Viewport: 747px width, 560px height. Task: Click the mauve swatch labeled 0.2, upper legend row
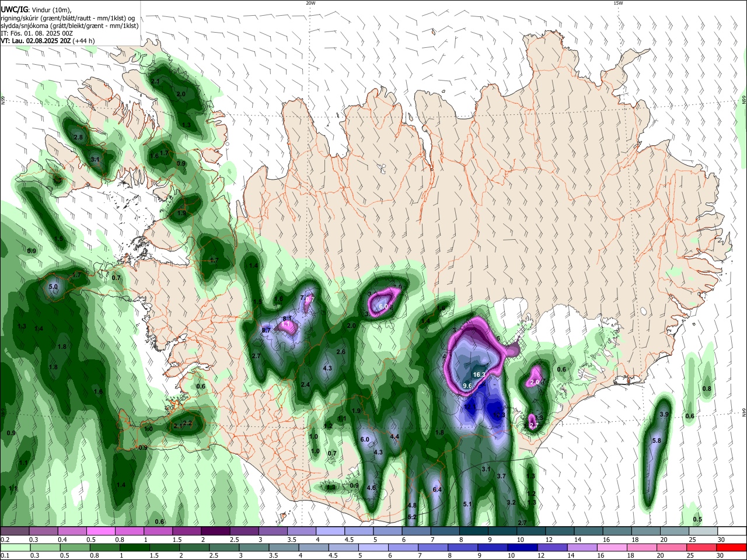[15, 531]
